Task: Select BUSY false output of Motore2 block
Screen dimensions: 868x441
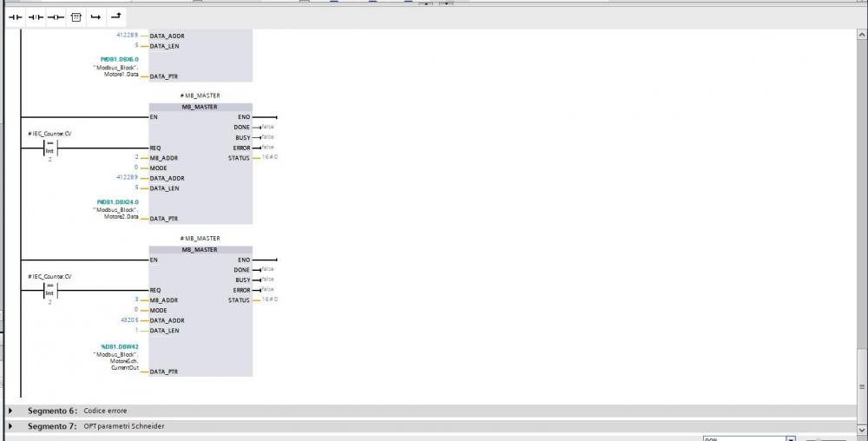Action: 267,136
